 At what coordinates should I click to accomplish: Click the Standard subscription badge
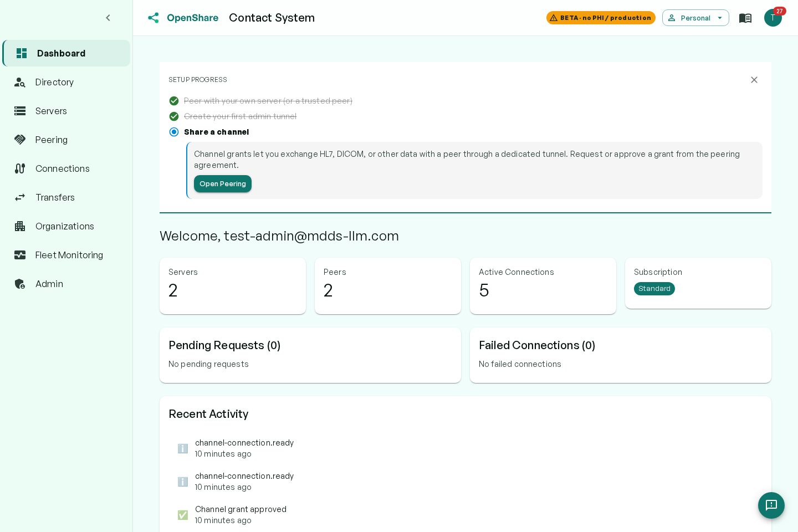click(654, 289)
